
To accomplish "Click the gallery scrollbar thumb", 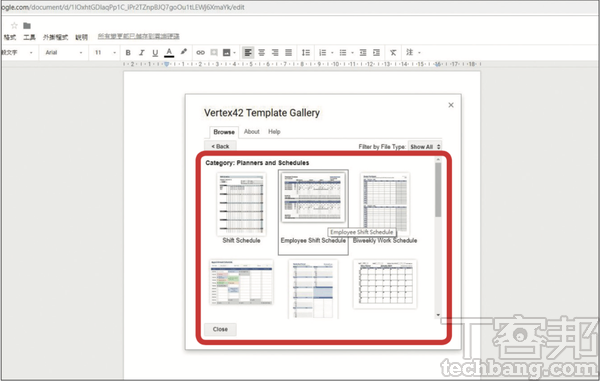I will tap(438, 190).
